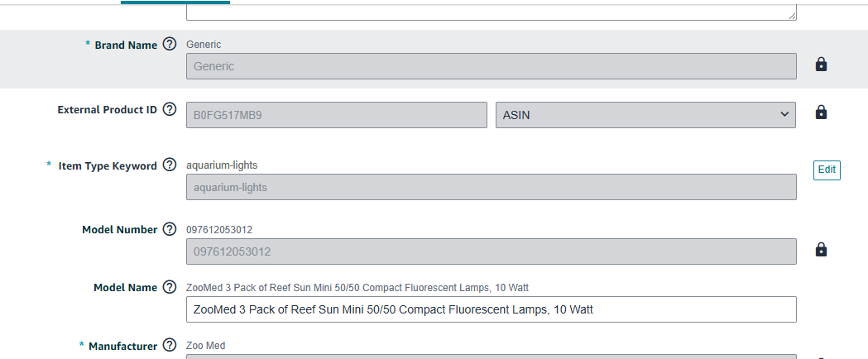The width and height of the screenshot is (868, 359).
Task: Click the locked Generic brand name field
Action: tap(491, 66)
